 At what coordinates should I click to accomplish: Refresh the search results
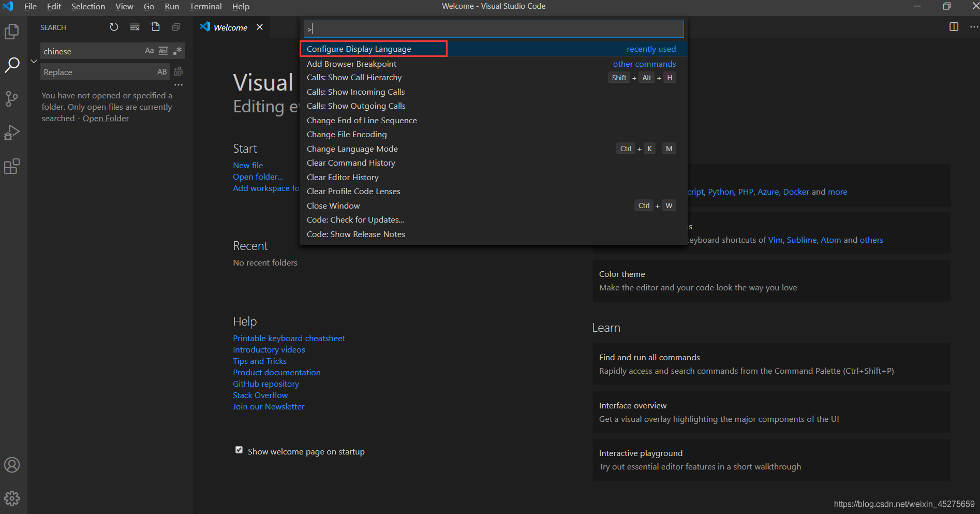114,27
